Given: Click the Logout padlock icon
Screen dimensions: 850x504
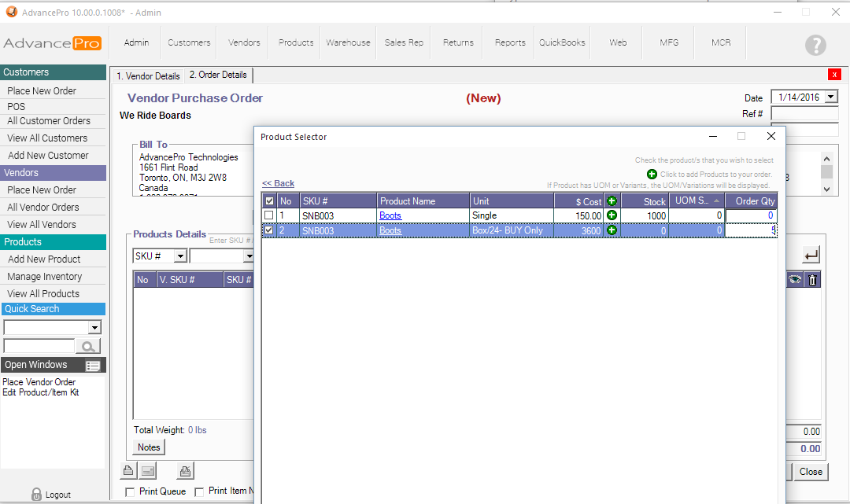Looking at the screenshot, I should tap(36, 495).
